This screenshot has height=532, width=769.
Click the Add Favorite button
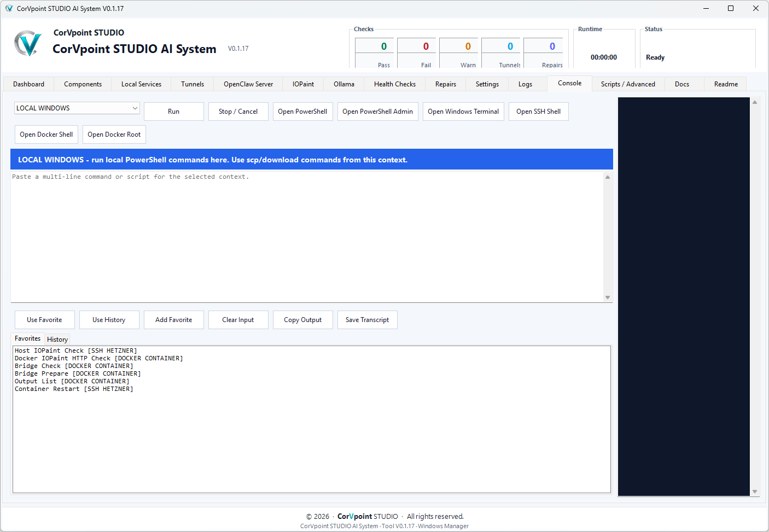(x=174, y=320)
